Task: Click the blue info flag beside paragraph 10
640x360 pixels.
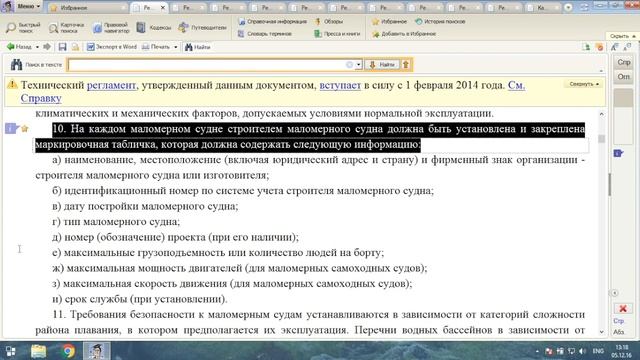Action: (11, 129)
